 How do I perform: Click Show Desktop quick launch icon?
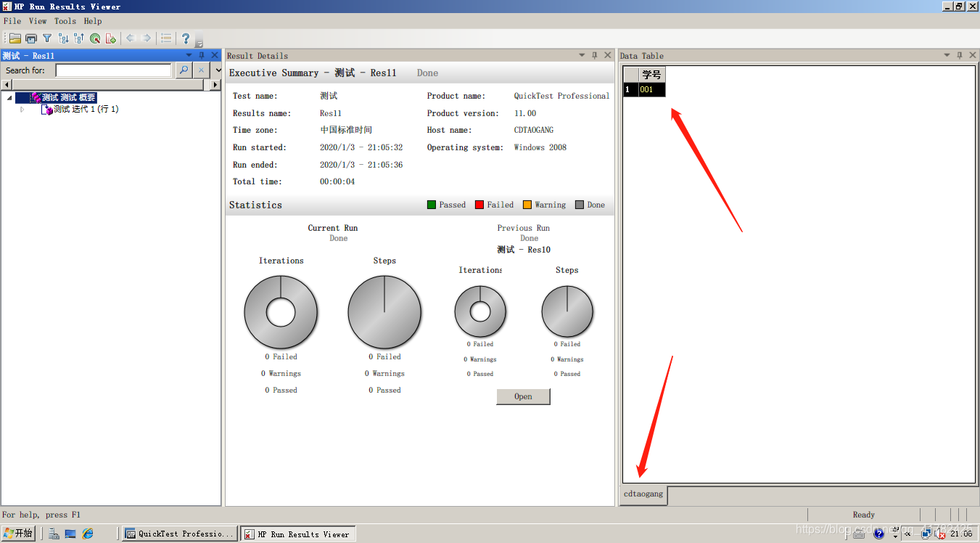click(70, 534)
